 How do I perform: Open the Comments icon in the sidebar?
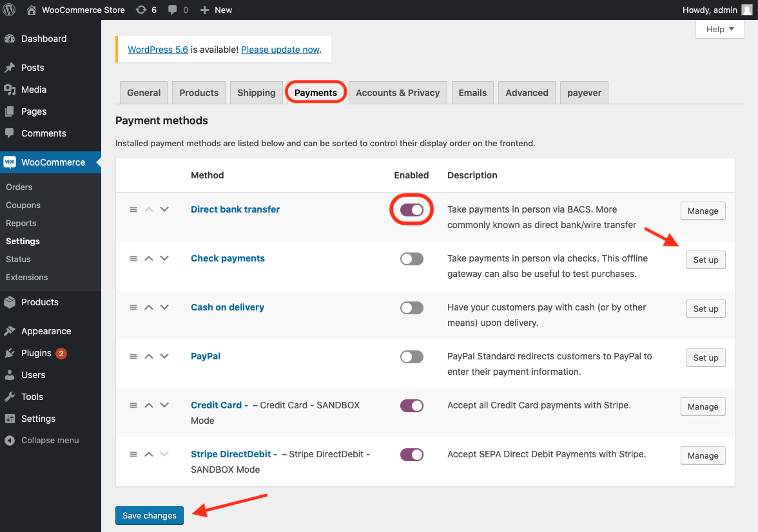click(10, 133)
